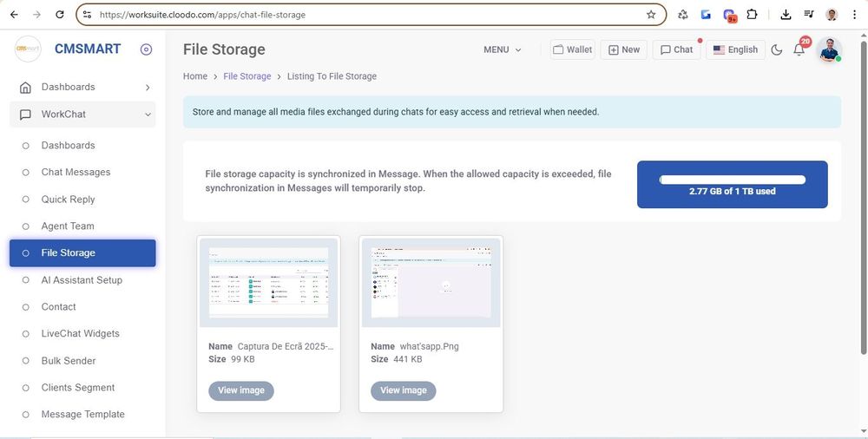Click the CMSMART logo

click(29, 49)
